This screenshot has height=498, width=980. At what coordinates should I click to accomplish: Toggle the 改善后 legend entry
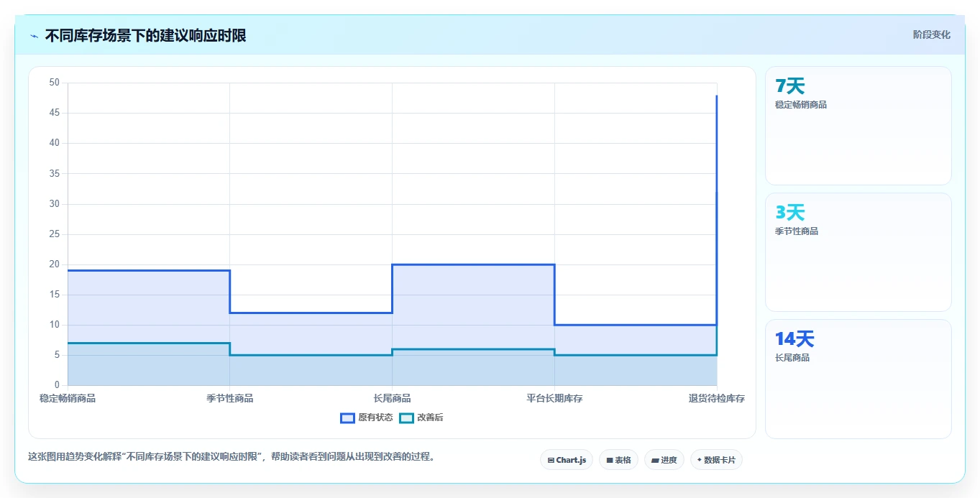coord(421,418)
